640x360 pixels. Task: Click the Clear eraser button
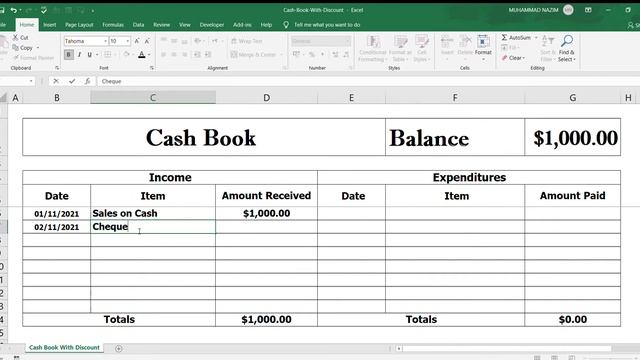pos(513,58)
